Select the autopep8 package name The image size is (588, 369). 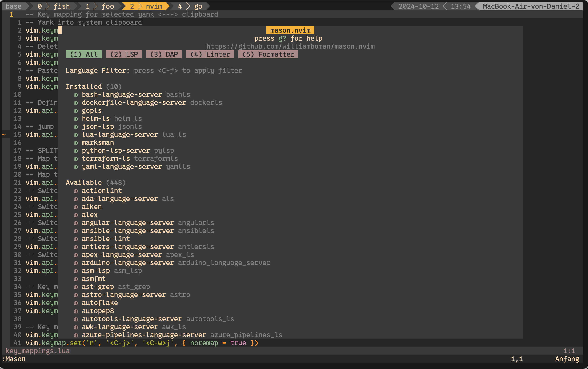point(98,311)
